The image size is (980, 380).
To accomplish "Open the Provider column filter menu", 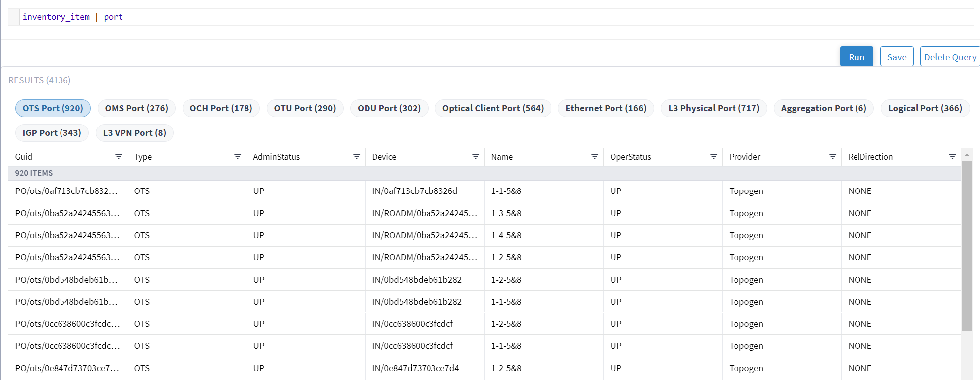I will tap(832, 156).
